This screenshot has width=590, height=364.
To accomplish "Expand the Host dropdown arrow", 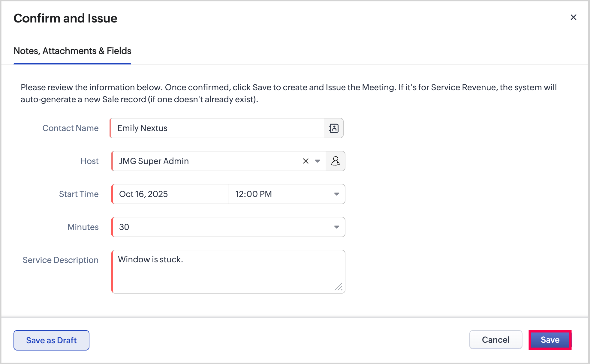I will click(x=318, y=161).
